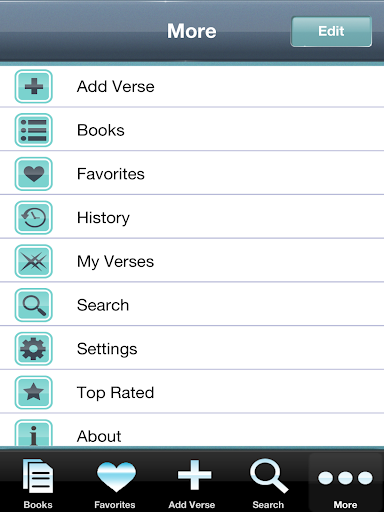The height and width of the screenshot is (512, 384).
Task: Switch to the Books tab at bottom
Action: pyautogui.click(x=38, y=483)
